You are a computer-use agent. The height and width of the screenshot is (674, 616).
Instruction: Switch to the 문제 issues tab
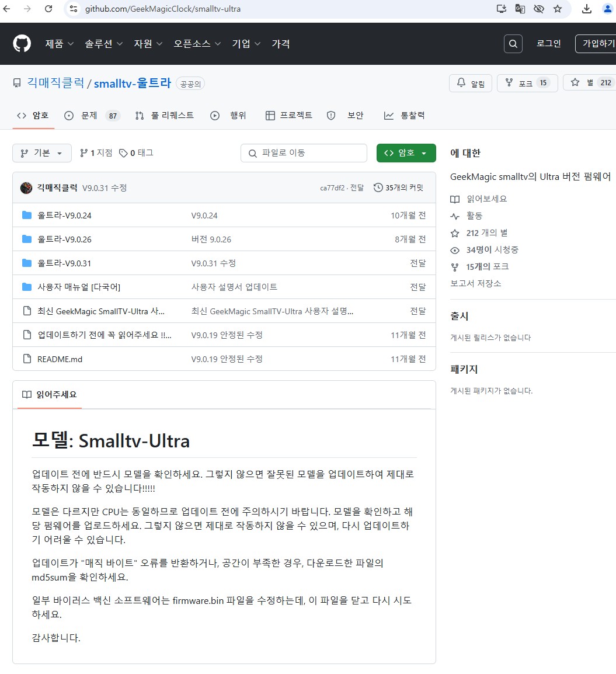[92, 115]
